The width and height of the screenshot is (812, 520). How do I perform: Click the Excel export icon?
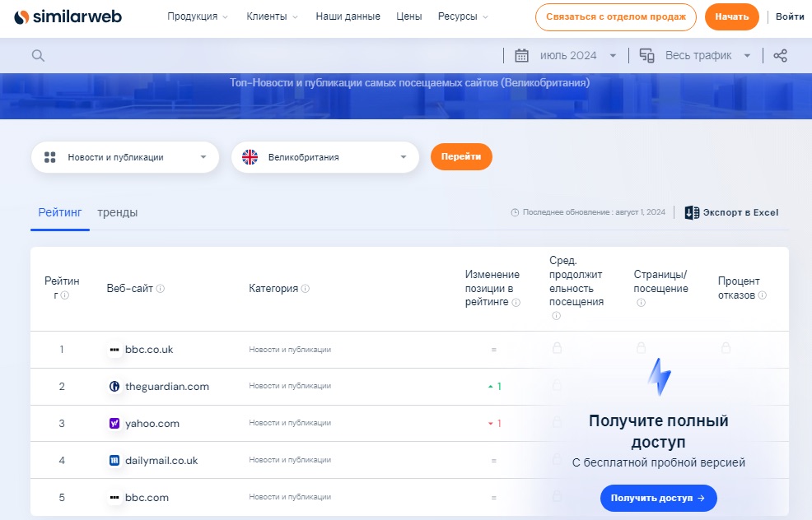pyautogui.click(x=692, y=212)
